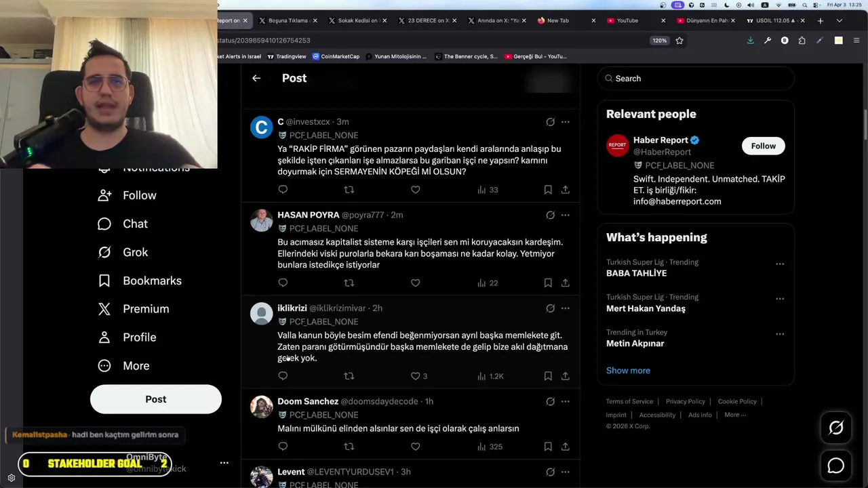Open Mert Hakan Yandaş trend
This screenshot has width=868, height=488.
click(x=646, y=308)
